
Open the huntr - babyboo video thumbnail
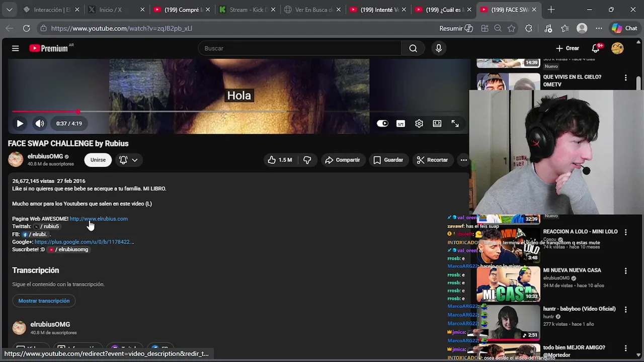pos(508,323)
